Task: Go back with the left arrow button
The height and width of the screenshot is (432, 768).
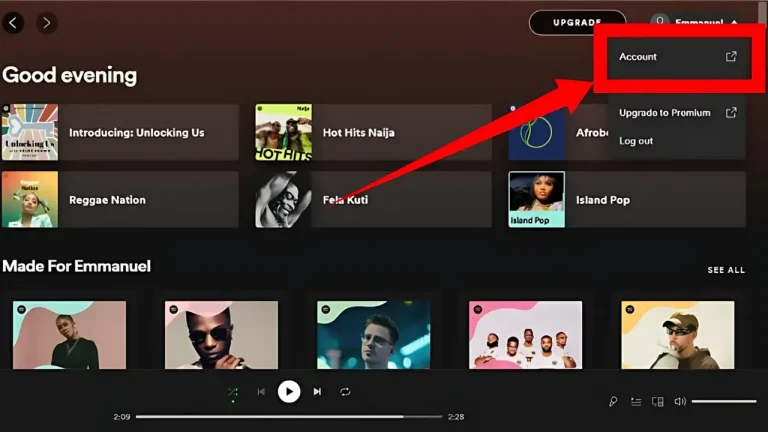Action: (x=13, y=23)
